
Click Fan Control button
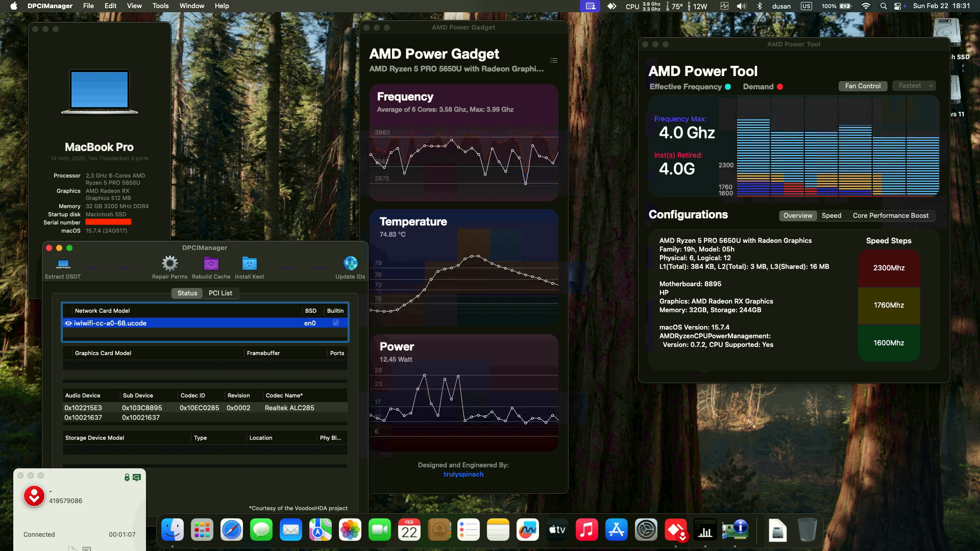pos(863,86)
